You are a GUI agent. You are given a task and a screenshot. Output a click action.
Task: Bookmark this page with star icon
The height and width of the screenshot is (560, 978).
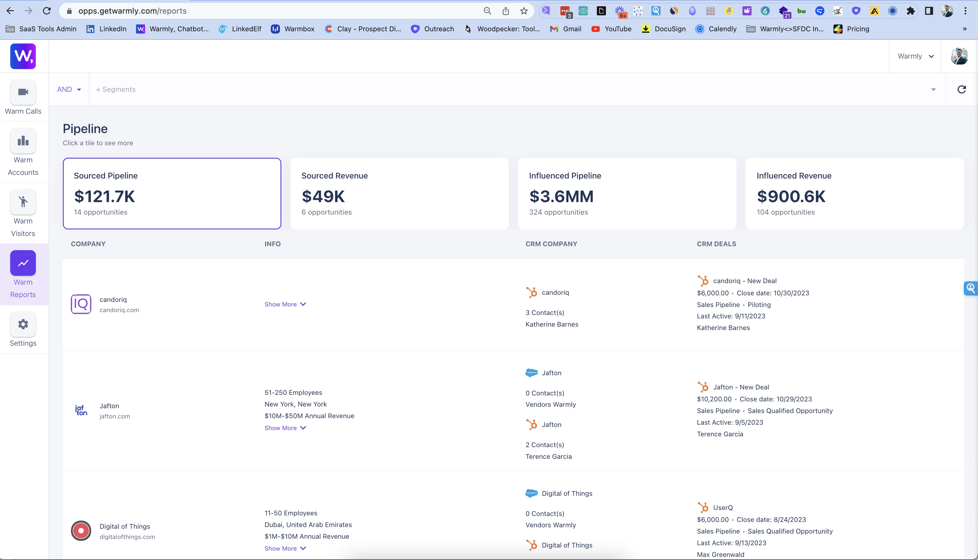point(524,11)
